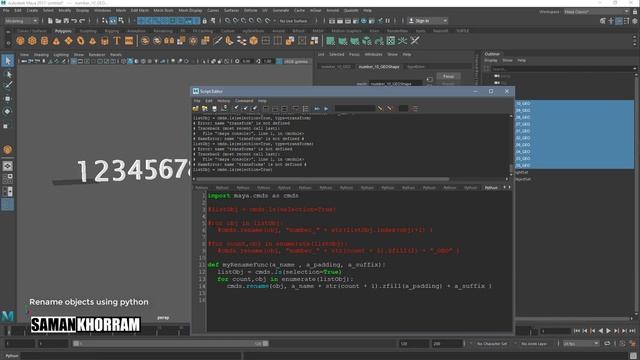
Task: Open Script Editor button at bottom right
Action: click(633, 356)
